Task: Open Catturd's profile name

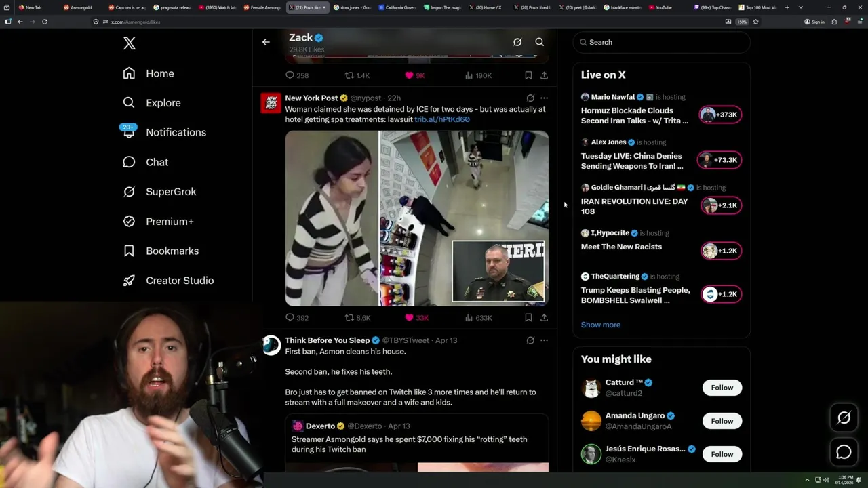Action: [x=624, y=382]
